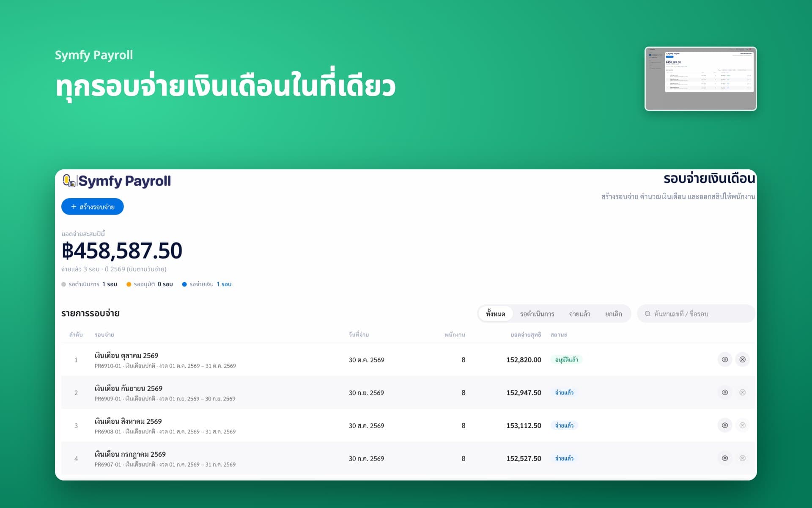This screenshot has width=812, height=508.
Task: Click cancel icon on เงินเดือน กันยายน 2569 row
Action: point(742,392)
